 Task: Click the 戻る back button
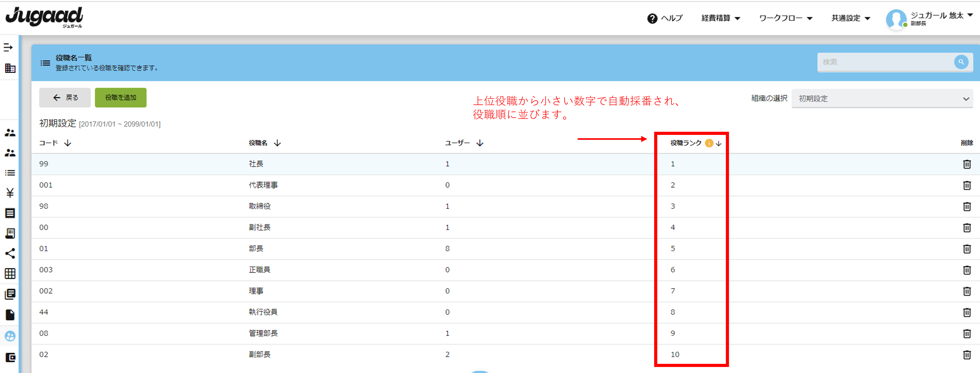65,97
